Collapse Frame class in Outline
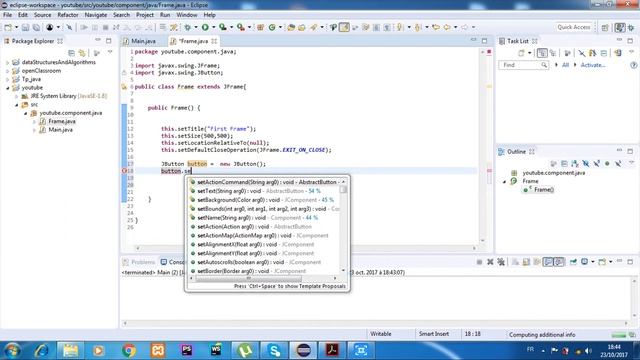 (505, 181)
